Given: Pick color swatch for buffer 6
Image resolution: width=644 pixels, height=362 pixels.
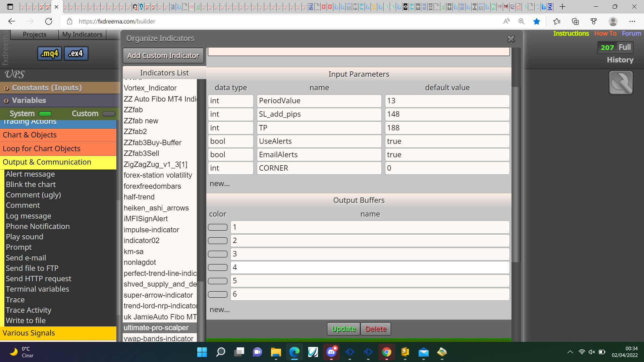Looking at the screenshot, I should [x=218, y=294].
